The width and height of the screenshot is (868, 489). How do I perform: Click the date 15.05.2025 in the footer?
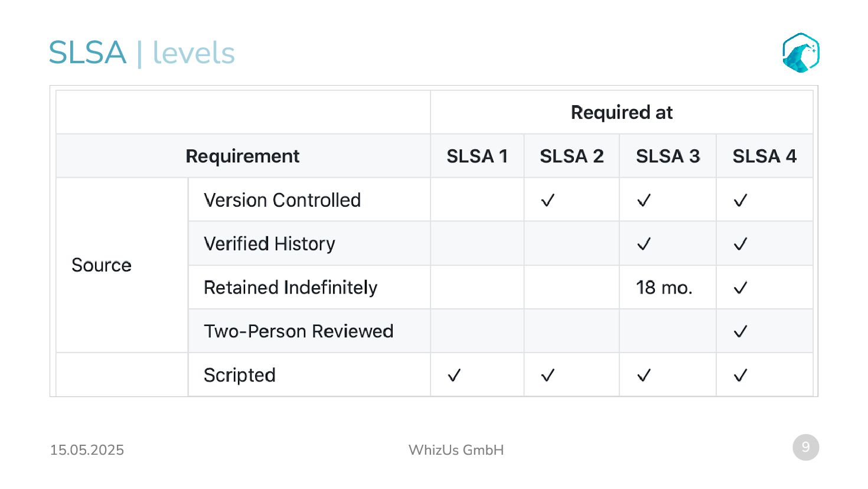87,450
